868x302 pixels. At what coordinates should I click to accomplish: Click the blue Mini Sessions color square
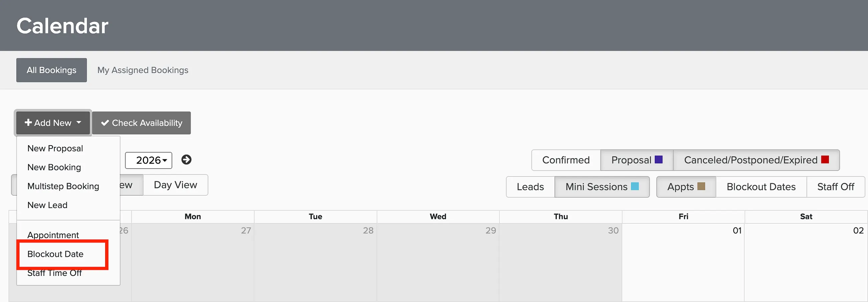(635, 186)
